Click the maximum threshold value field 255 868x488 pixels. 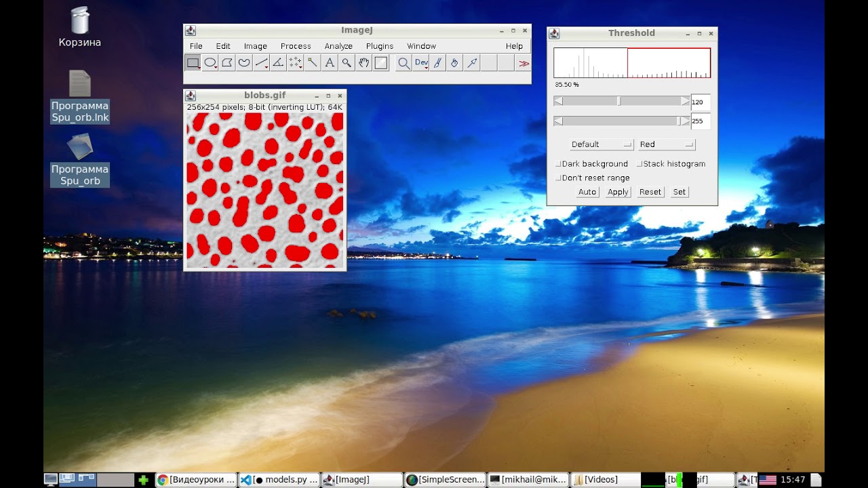(x=701, y=121)
